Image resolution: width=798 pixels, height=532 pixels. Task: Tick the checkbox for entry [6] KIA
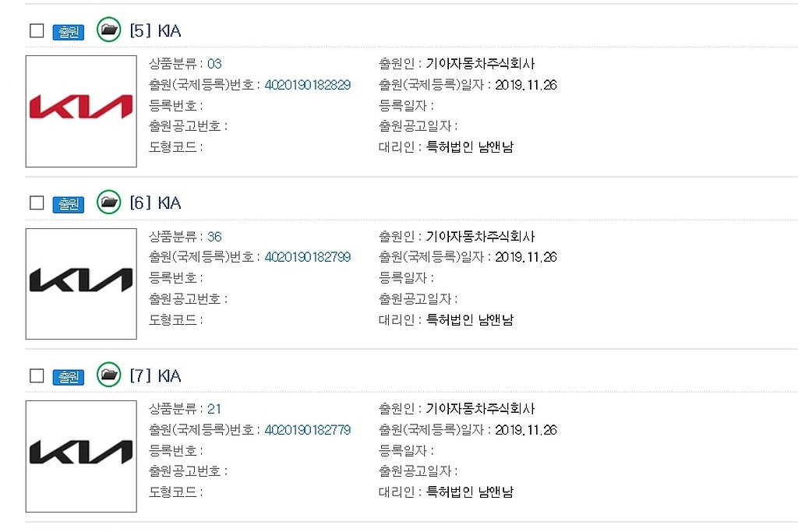(37, 203)
